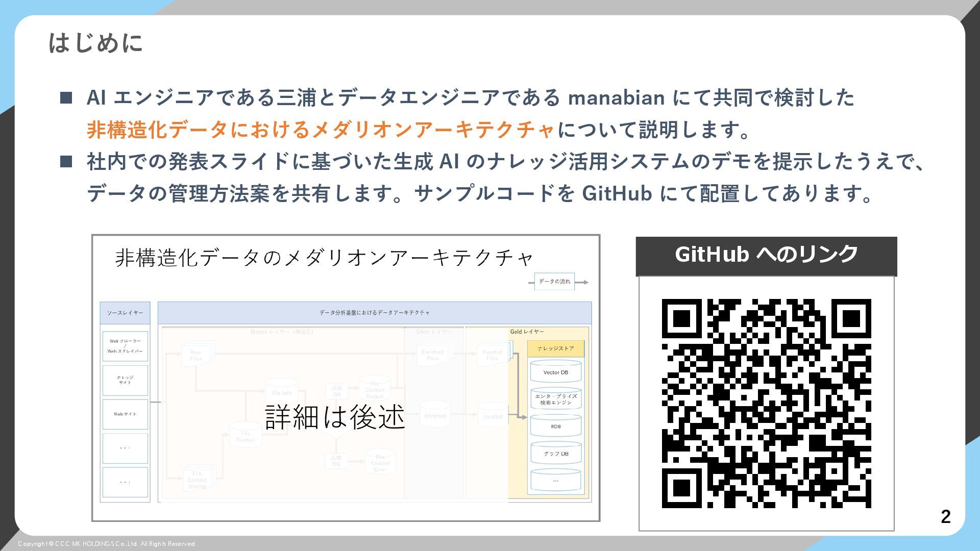Click the 詳細は後述 overlay text

tap(335, 417)
